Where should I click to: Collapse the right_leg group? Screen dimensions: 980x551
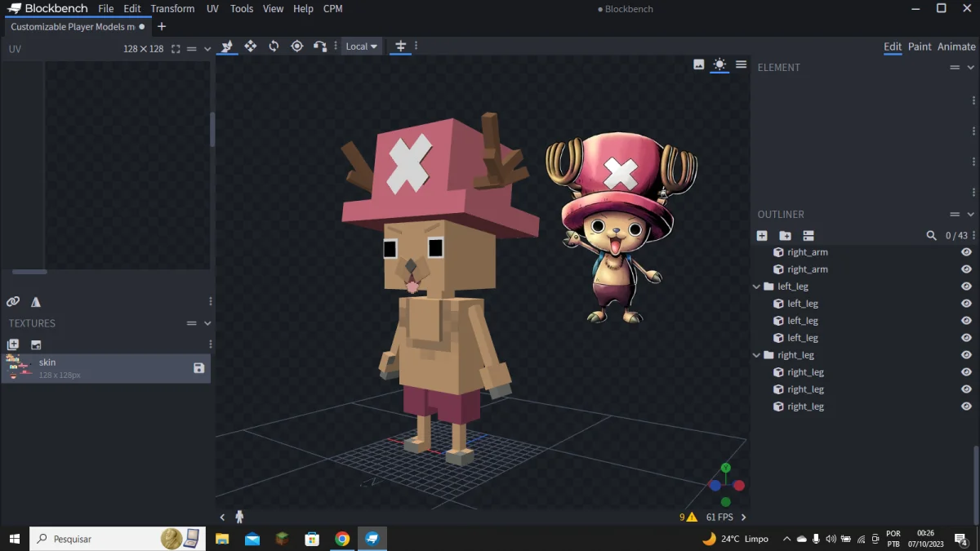(756, 355)
